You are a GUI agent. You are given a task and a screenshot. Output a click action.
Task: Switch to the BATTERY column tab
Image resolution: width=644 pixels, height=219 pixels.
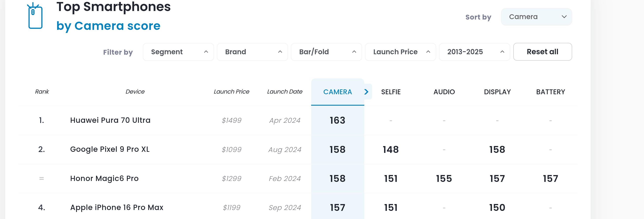550,92
